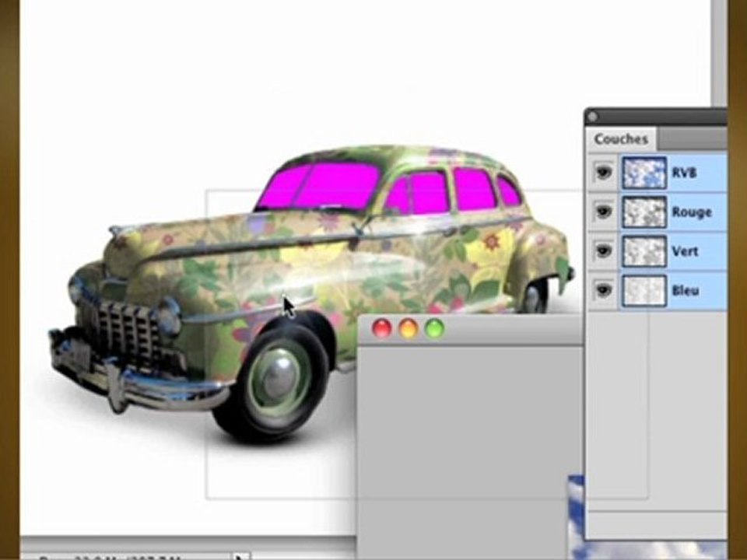This screenshot has height=560, width=747.
Task: Click the Rouge channel name
Action: [691, 212]
